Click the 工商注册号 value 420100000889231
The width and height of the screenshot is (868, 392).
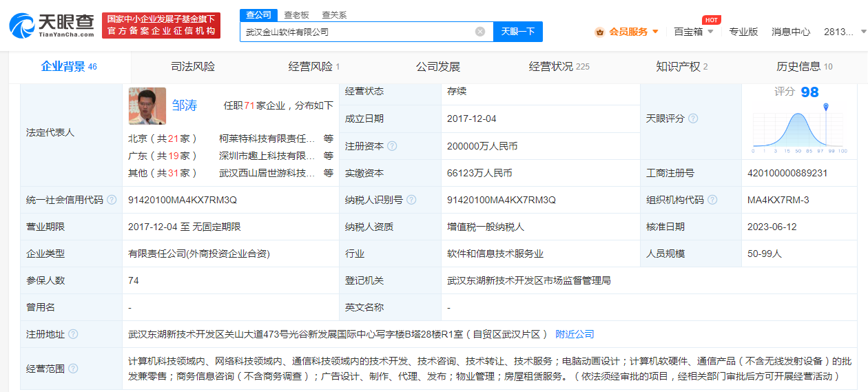tap(787, 173)
